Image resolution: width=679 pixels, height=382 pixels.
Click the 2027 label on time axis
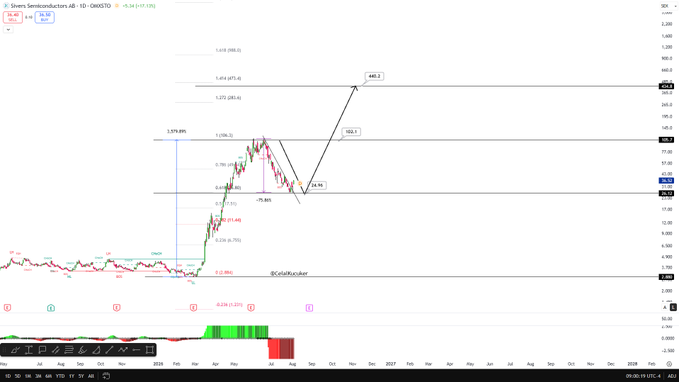tap(391, 364)
